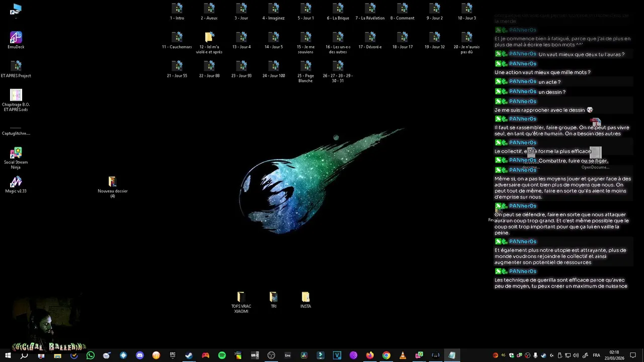
Task: Open Ableton Live taskbar icon
Action: [x=288, y=355]
